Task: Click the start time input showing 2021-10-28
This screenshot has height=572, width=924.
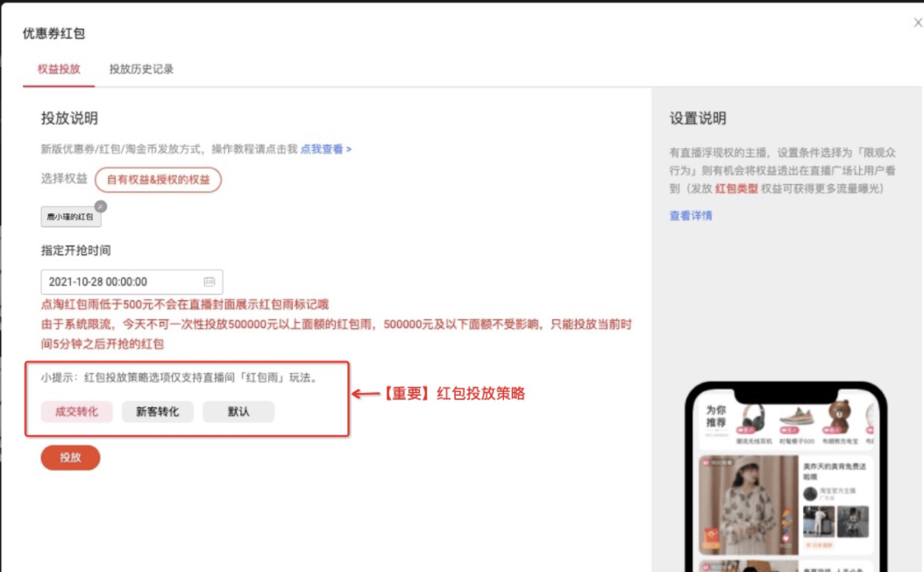Action: [x=114, y=282]
